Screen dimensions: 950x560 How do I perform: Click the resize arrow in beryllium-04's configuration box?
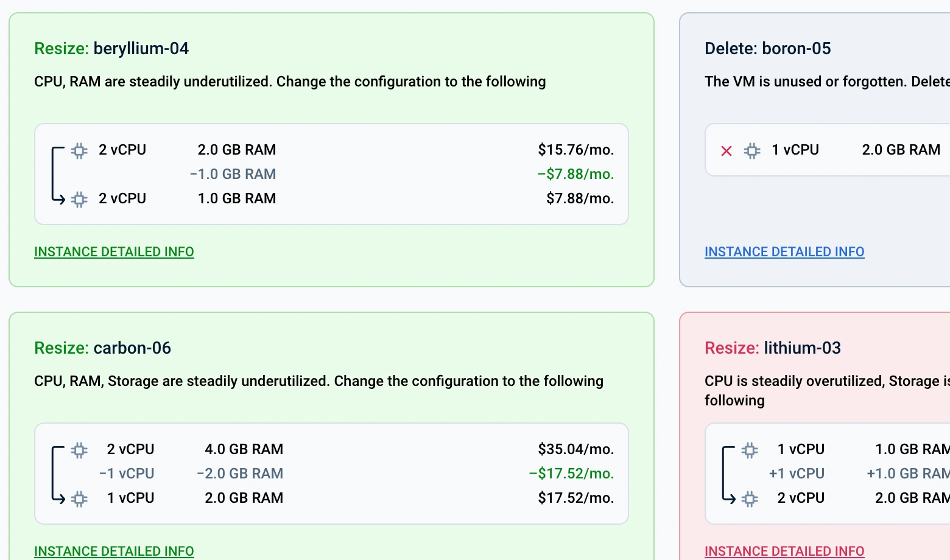tap(57, 175)
